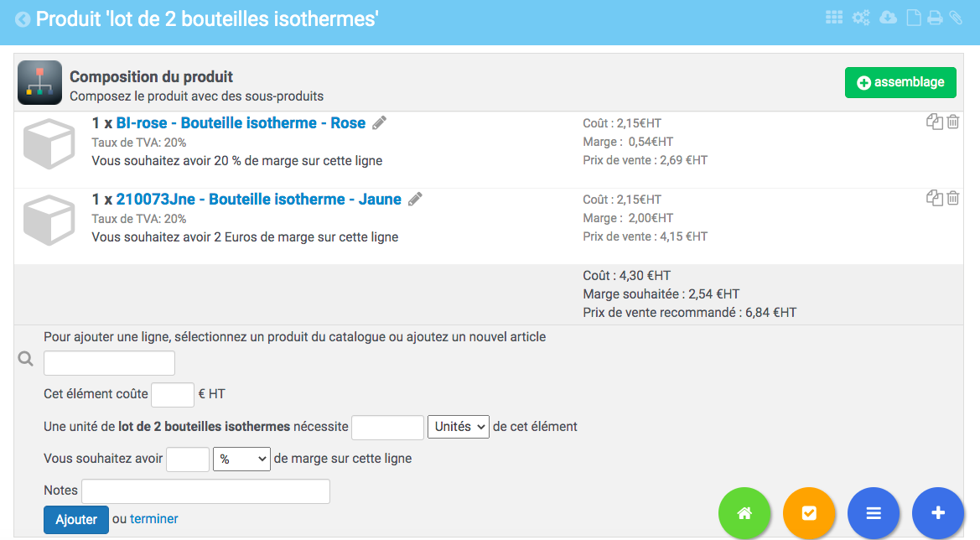Open the settings gears icon in header

[861, 18]
